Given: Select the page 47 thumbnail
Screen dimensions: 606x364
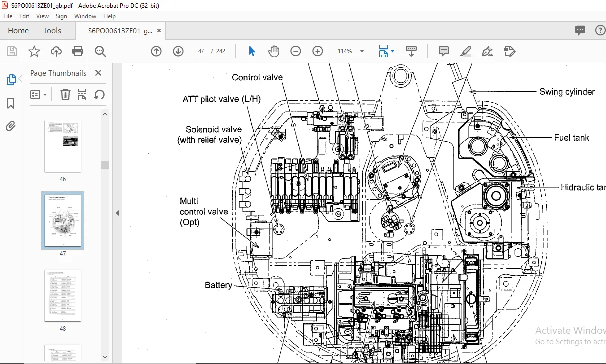Looking at the screenshot, I should click(63, 220).
